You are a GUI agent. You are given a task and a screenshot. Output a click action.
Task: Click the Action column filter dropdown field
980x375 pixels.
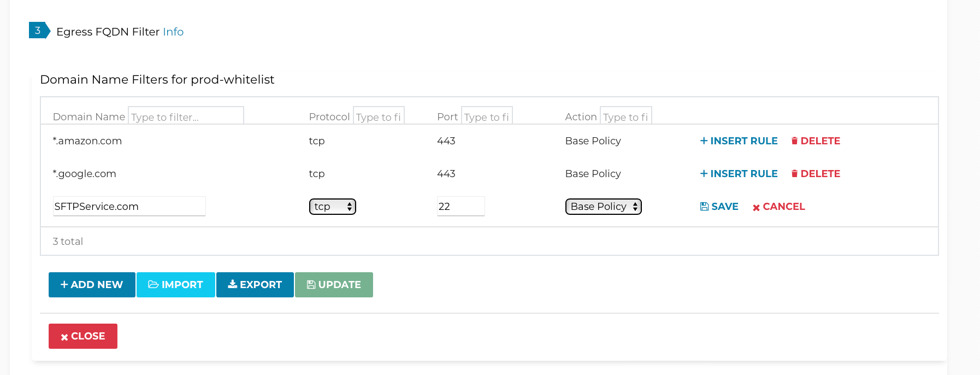[626, 115]
